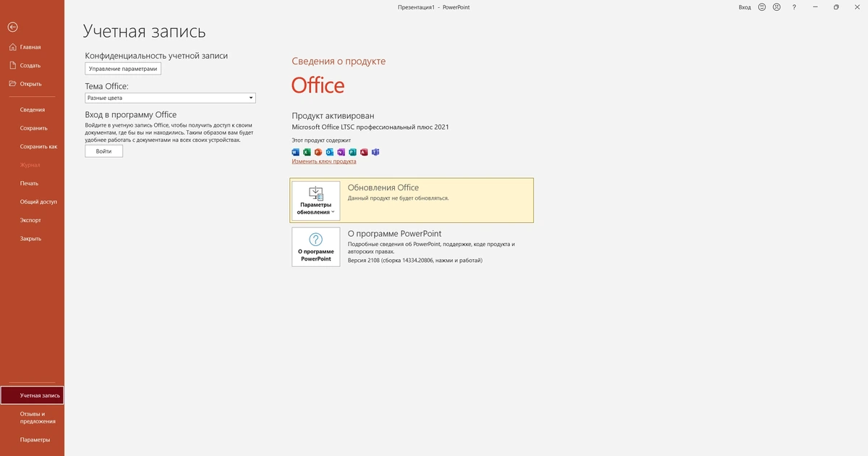Click the Продукт активирован heading
The height and width of the screenshot is (456, 868).
tap(333, 116)
